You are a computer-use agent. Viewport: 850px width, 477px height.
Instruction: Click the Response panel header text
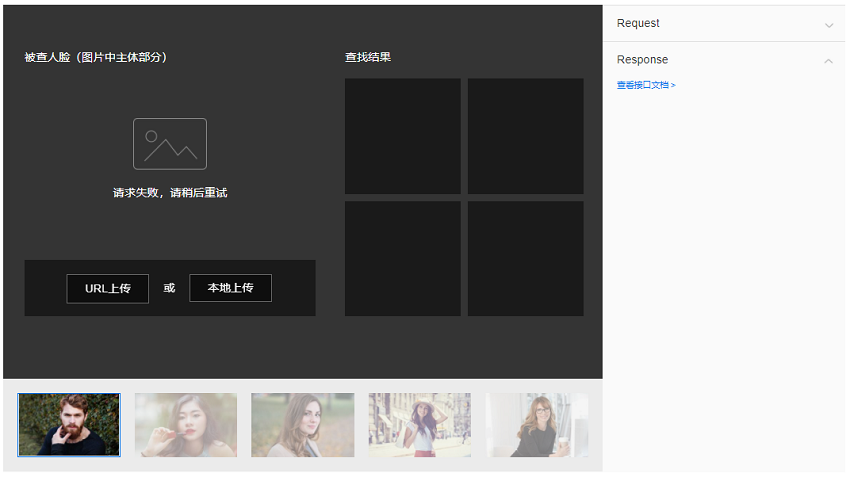tap(642, 60)
